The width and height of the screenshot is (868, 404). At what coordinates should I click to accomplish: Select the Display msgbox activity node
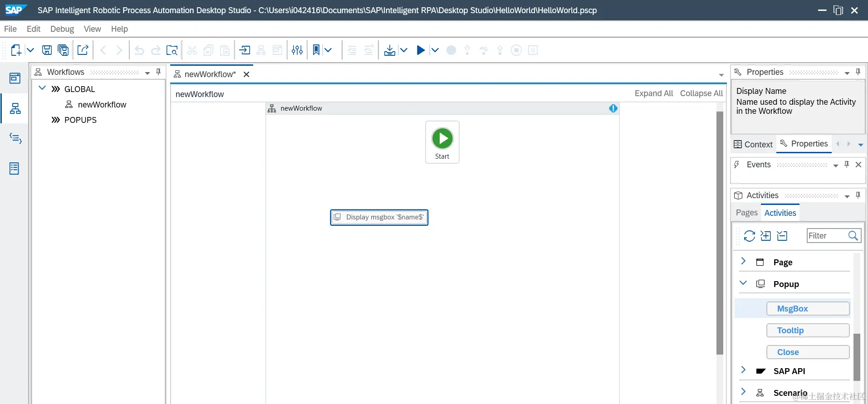[379, 217]
